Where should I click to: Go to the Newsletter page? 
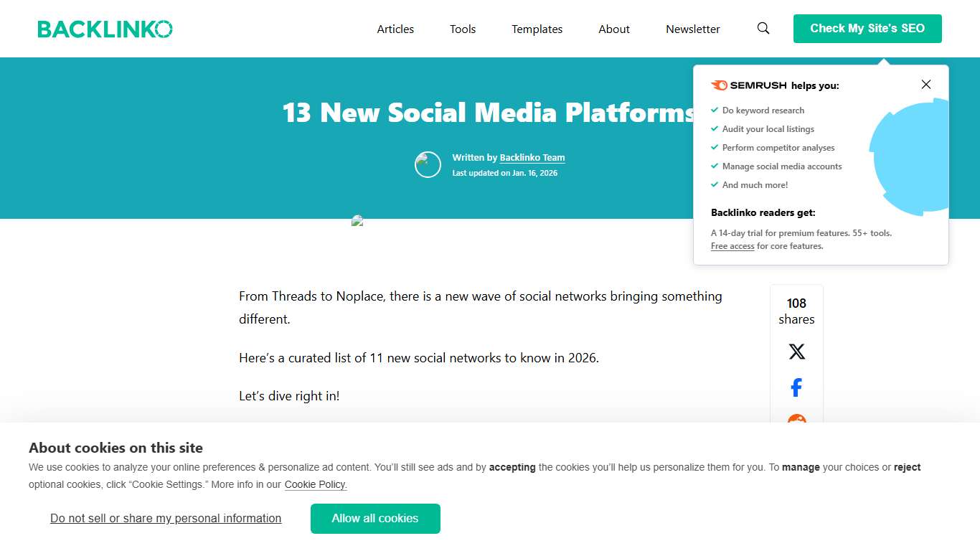point(692,29)
